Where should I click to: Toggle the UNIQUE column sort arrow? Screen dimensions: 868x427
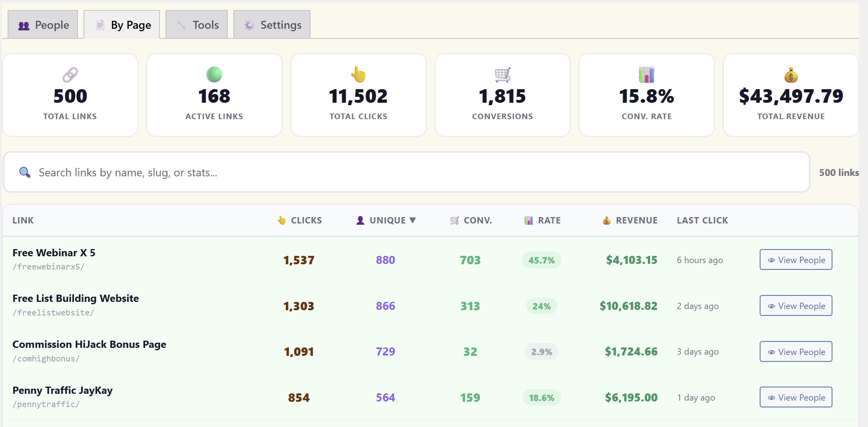point(413,220)
